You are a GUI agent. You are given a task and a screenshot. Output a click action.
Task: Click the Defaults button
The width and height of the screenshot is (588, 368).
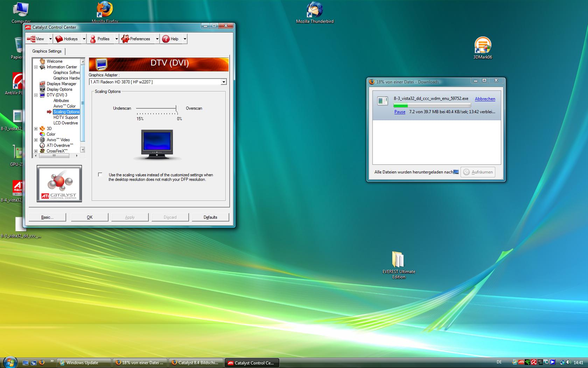pyautogui.click(x=210, y=217)
